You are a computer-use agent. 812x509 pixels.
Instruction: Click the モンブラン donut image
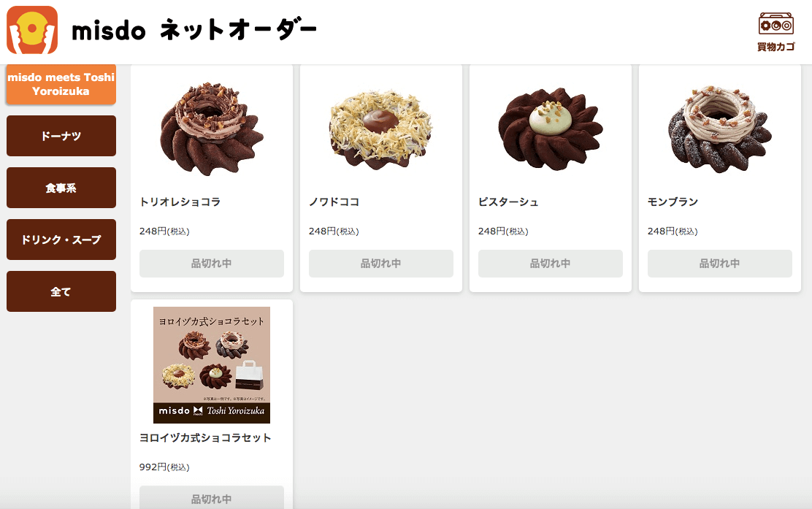(720, 128)
